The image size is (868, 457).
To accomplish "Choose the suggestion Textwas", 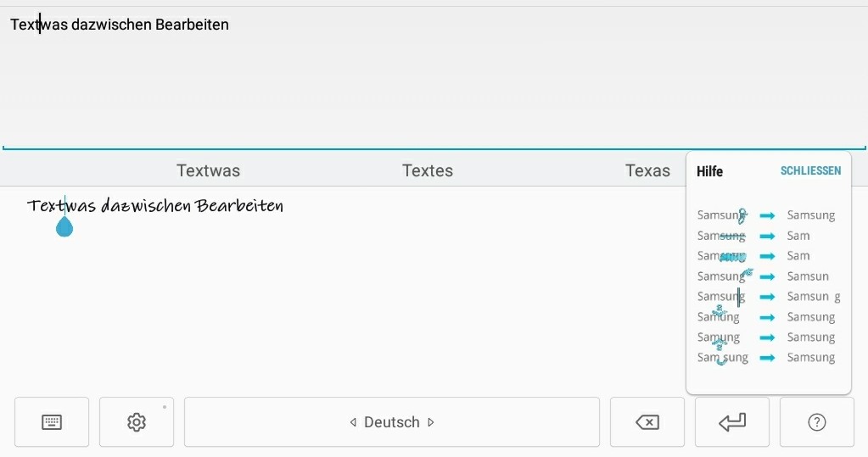I will 208,170.
